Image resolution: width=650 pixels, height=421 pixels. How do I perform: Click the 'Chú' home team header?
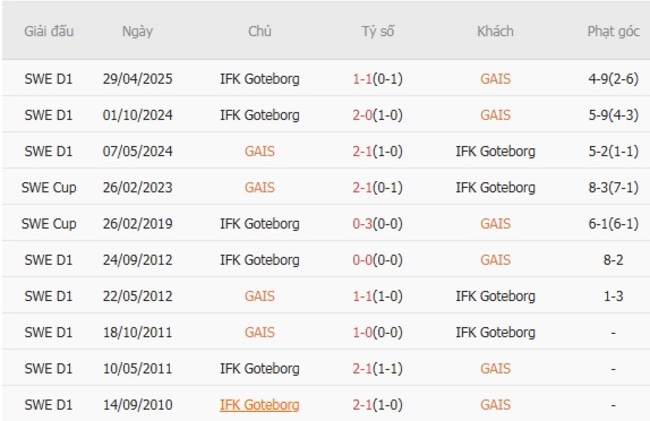259,31
